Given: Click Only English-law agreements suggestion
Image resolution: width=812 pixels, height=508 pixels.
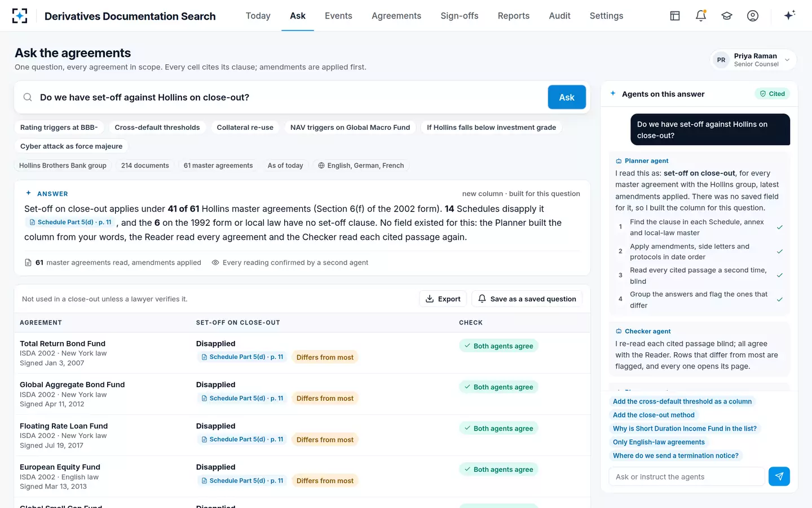Looking at the screenshot, I should pos(659,442).
